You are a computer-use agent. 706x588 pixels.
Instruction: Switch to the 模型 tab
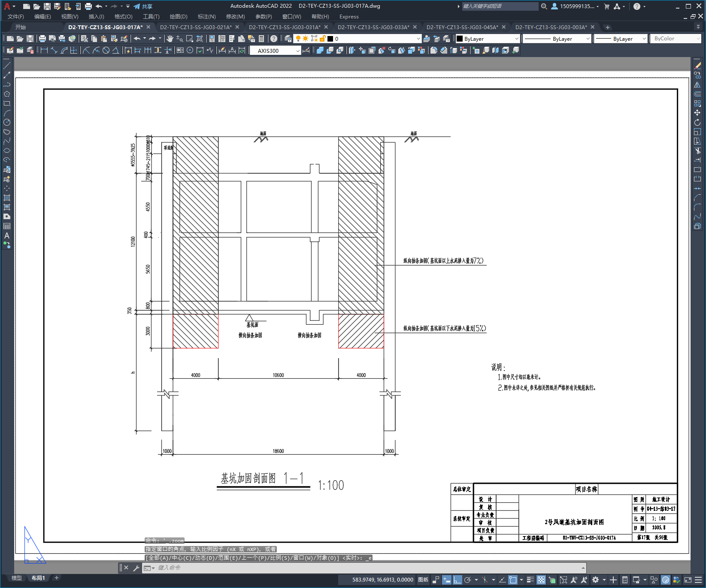coord(17,578)
